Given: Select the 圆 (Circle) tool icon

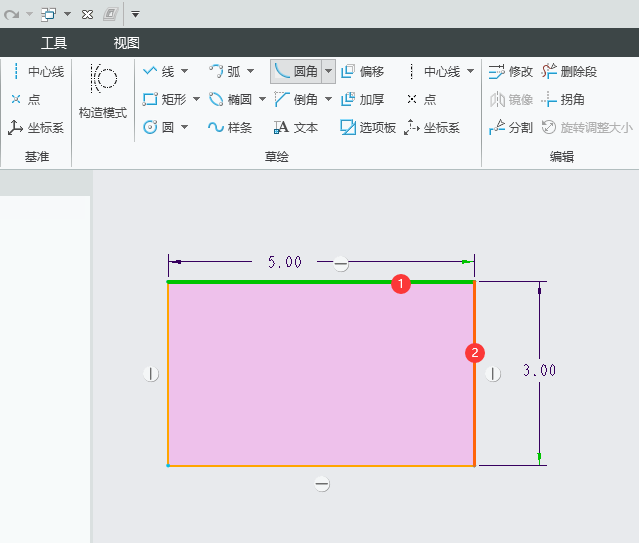Looking at the screenshot, I should point(151,127).
